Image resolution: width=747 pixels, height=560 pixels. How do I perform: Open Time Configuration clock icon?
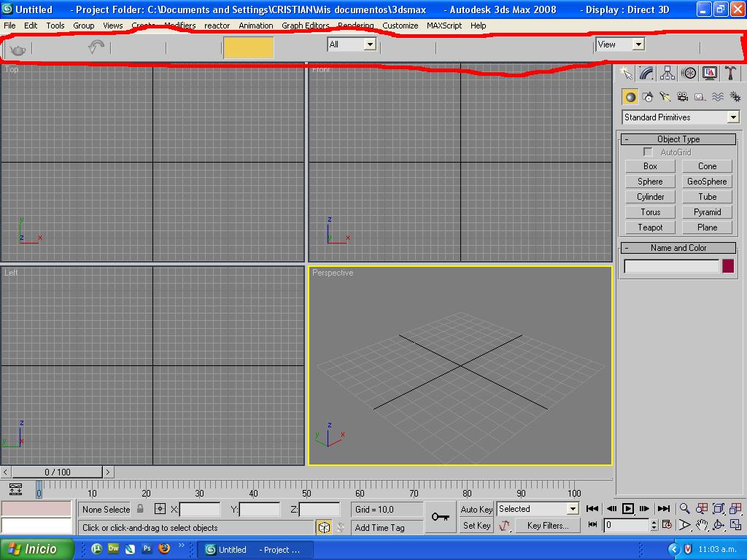coord(667,525)
